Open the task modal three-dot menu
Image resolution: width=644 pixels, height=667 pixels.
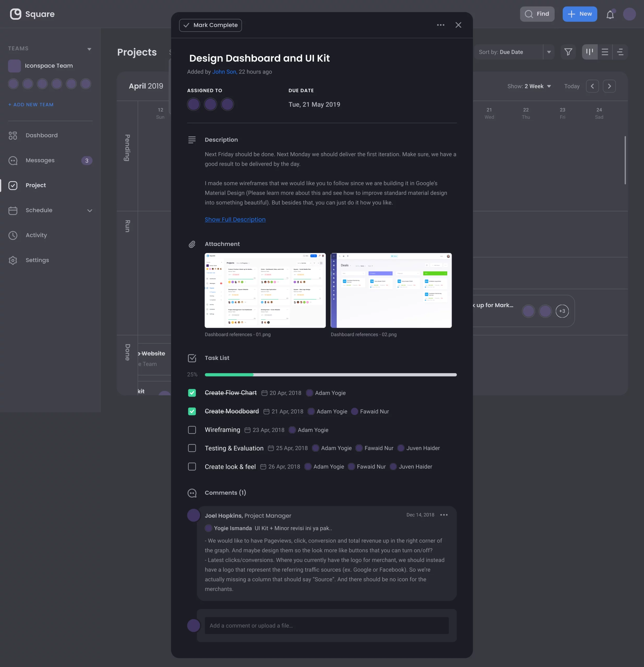click(441, 25)
